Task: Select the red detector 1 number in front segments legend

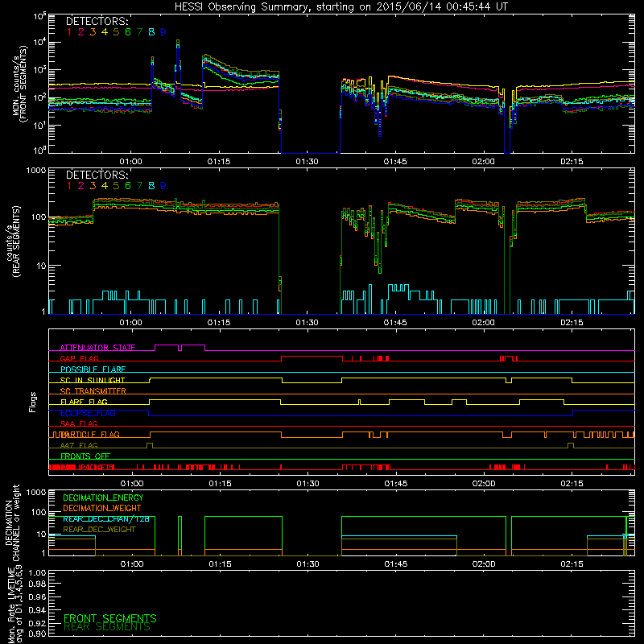Action: pyautogui.click(x=69, y=32)
